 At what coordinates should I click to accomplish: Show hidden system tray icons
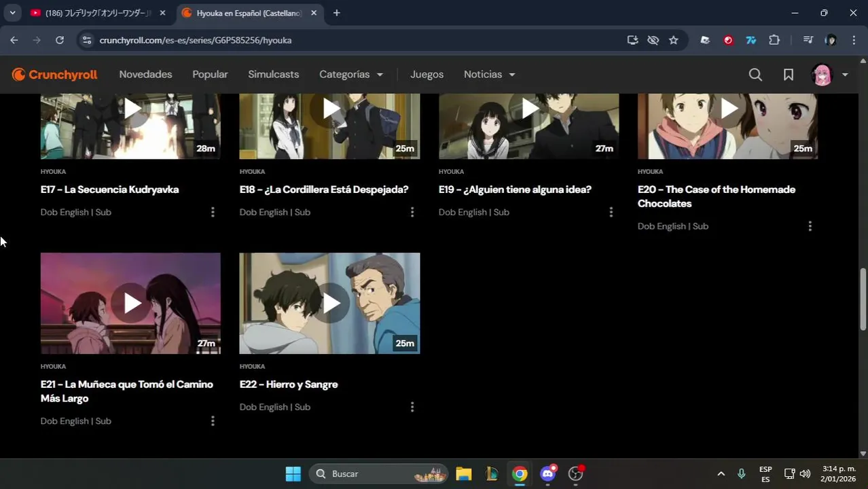pyautogui.click(x=721, y=474)
